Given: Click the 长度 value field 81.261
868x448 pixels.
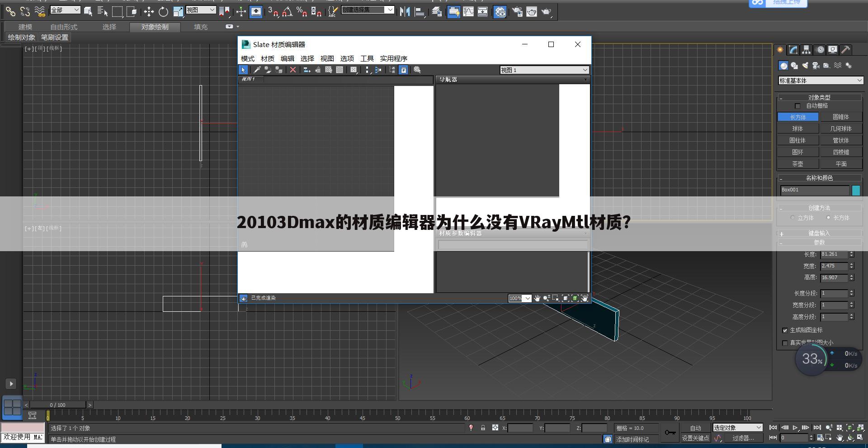Looking at the screenshot, I should tap(834, 254).
